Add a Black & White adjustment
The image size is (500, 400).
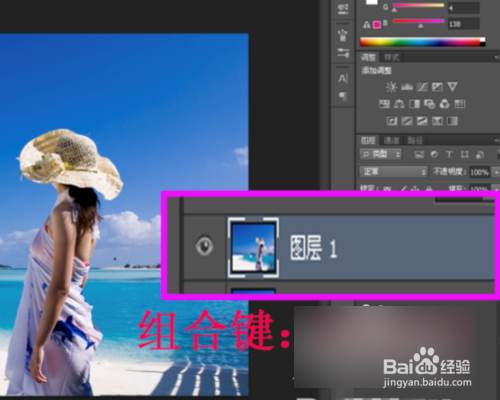click(414, 104)
